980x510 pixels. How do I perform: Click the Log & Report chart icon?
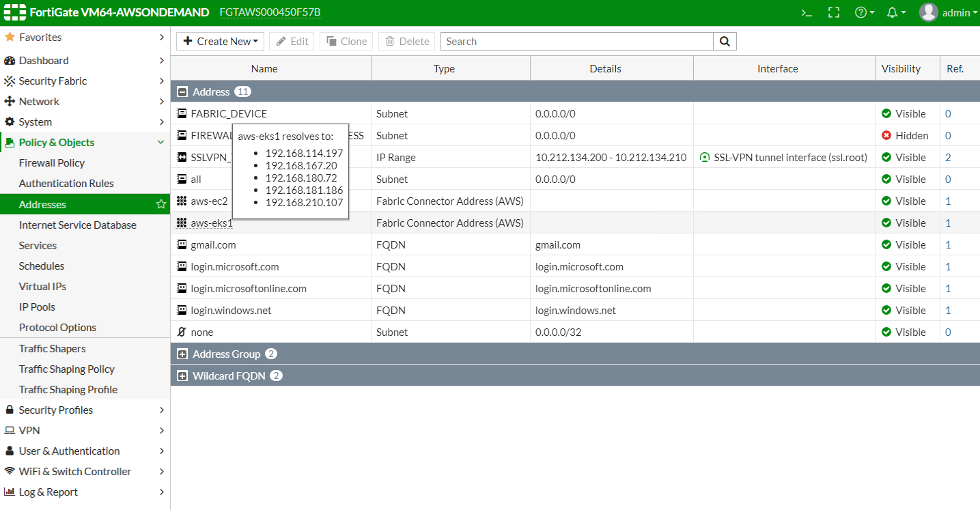click(10, 492)
